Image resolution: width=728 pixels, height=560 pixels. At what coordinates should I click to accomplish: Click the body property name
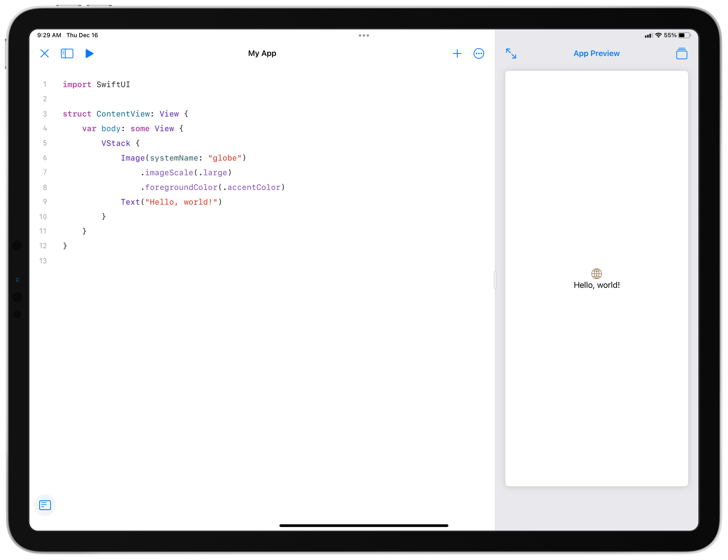(111, 129)
